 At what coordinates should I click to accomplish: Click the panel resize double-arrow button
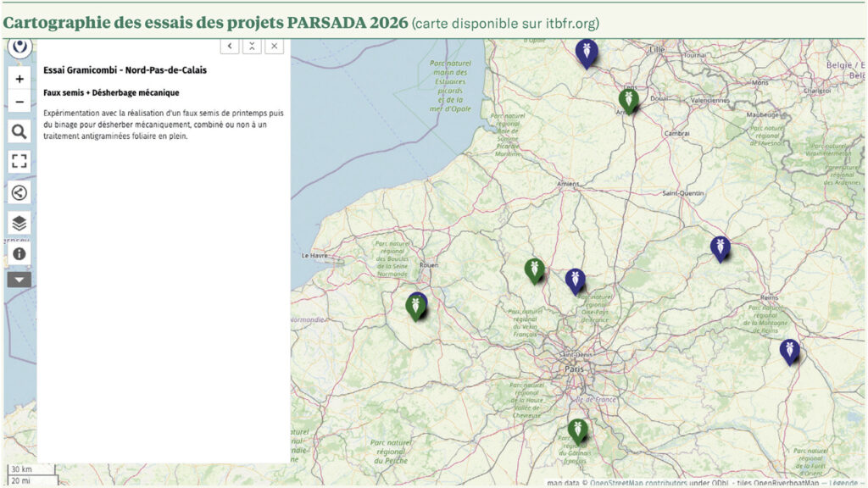[x=252, y=46]
